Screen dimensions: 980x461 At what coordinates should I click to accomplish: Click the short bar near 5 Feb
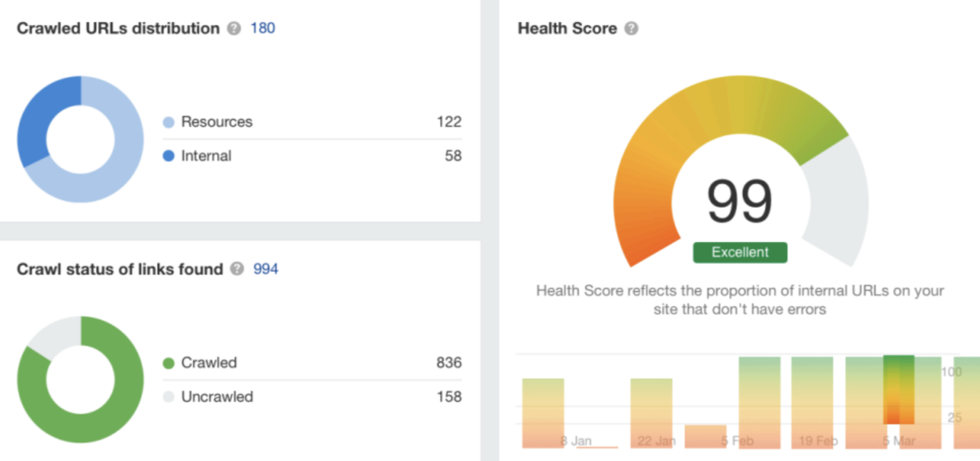tap(705, 437)
